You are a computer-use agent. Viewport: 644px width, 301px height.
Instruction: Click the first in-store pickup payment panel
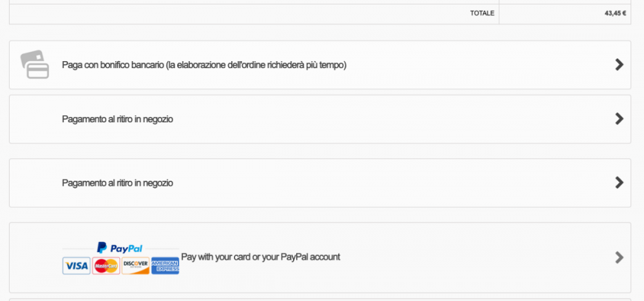(386, 119)
